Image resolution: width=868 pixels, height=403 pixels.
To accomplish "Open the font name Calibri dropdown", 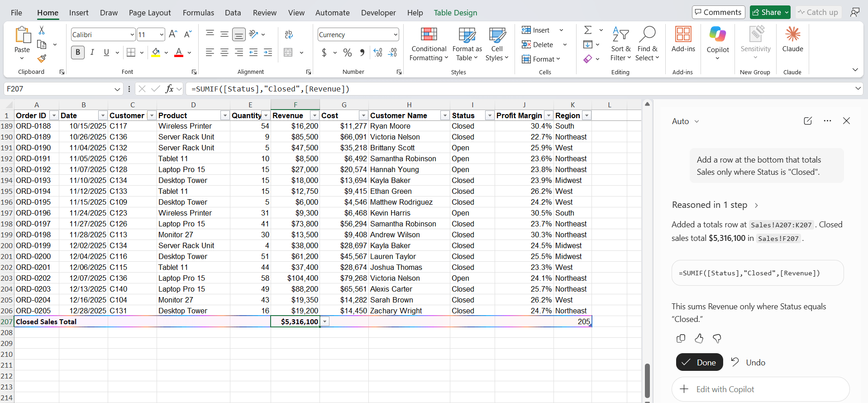I will (x=132, y=34).
